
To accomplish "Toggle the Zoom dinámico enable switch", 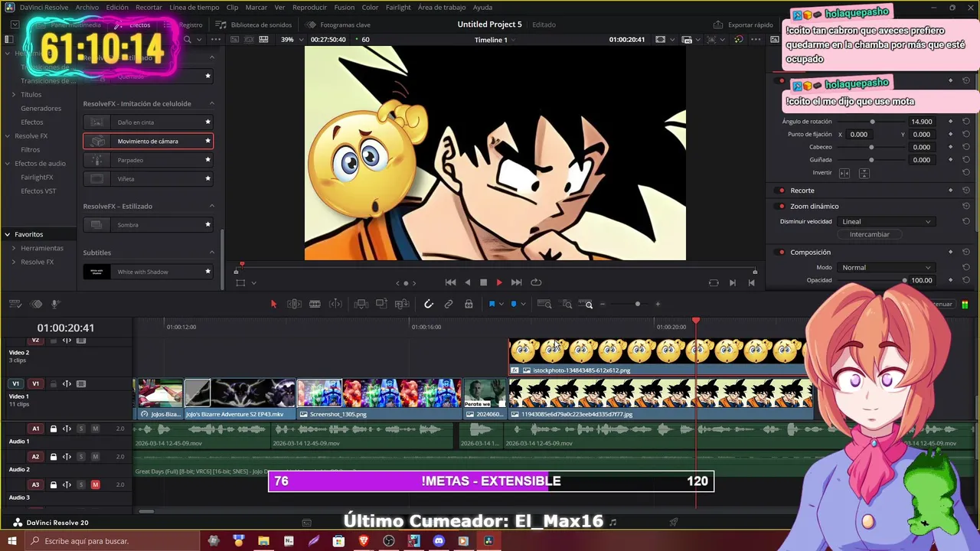I will point(781,206).
